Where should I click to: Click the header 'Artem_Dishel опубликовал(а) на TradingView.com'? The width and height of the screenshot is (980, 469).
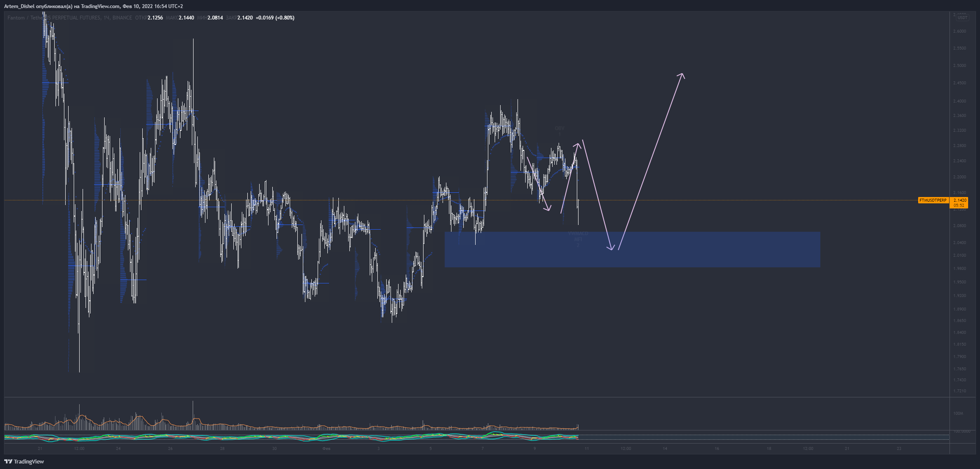(x=62, y=6)
